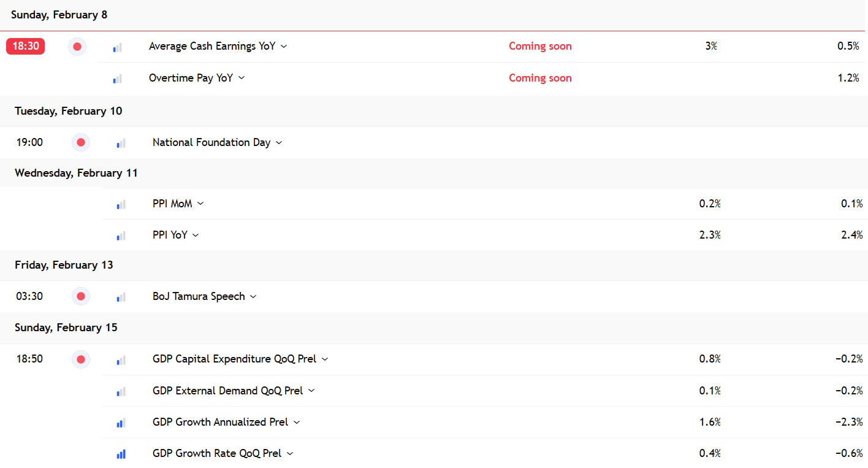This screenshot has height=468, width=868.
Task: Click the flag icon next to 19:00
Action: pyautogui.click(x=81, y=143)
